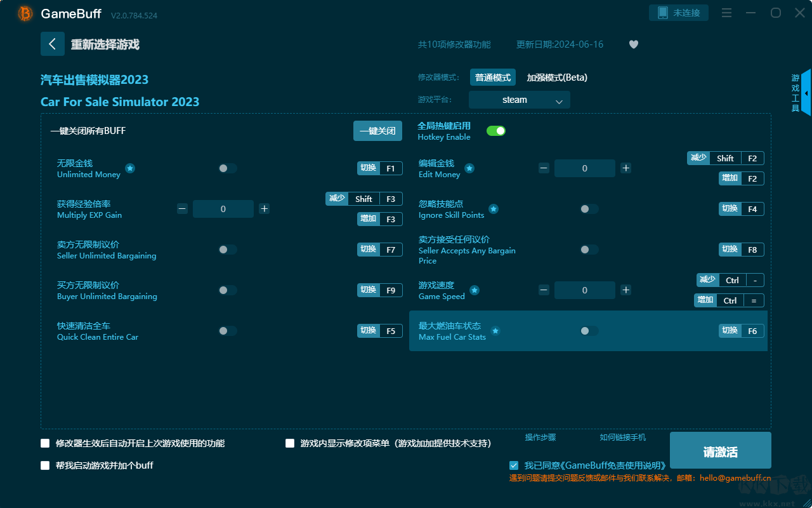The image size is (812, 508).
Task: Open the steam platform dropdown
Action: 520,100
